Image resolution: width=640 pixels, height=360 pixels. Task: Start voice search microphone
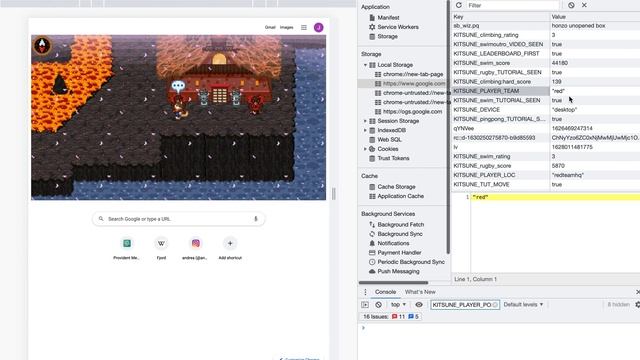(256, 219)
